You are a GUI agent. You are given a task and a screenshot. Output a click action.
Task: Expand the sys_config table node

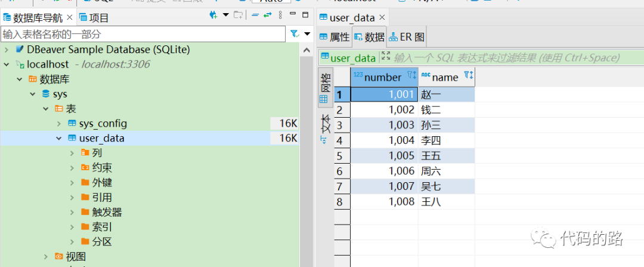pyautogui.click(x=59, y=124)
